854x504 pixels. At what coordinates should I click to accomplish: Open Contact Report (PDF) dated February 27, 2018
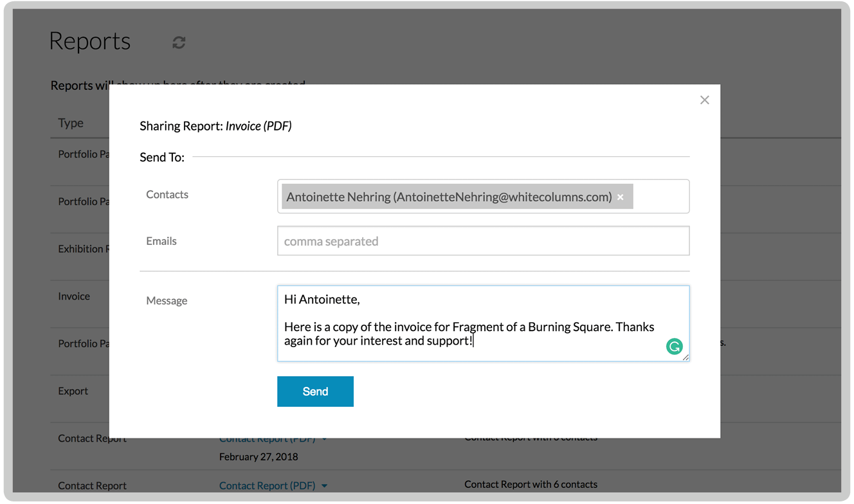coord(268,438)
